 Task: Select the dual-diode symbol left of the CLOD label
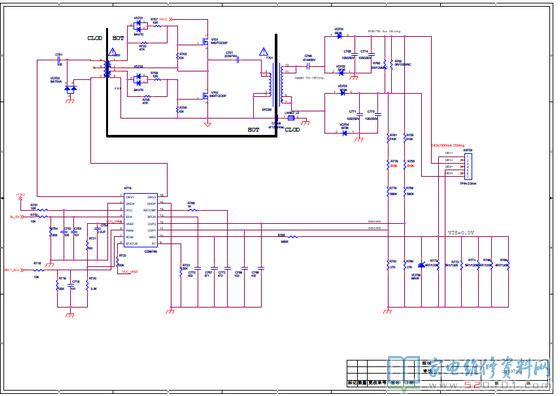pos(70,89)
